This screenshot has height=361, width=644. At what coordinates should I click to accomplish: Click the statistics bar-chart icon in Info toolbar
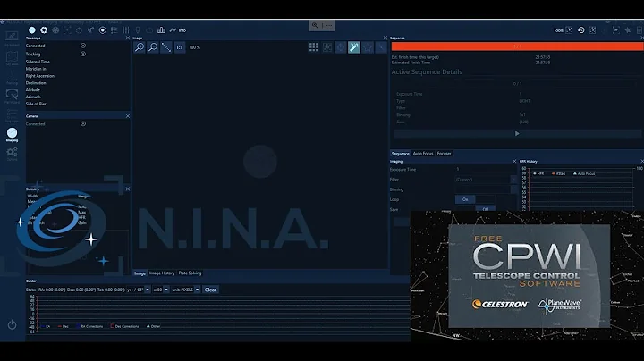pos(161,30)
